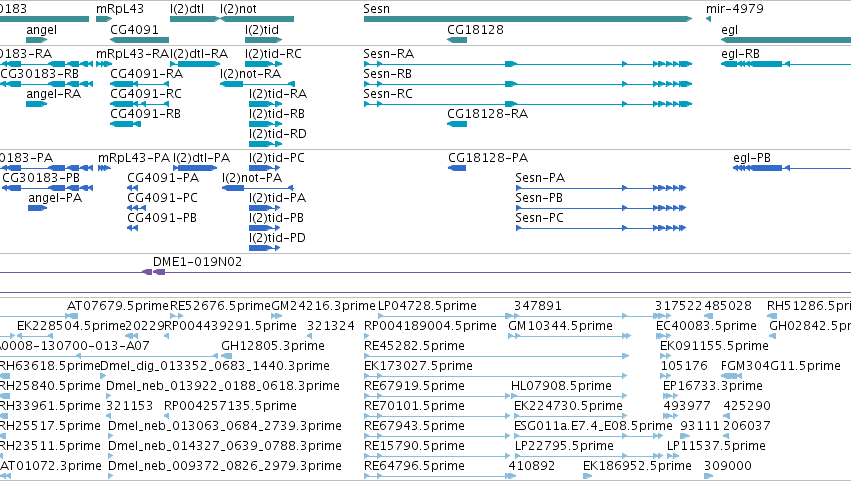Select the CG30183-PB protein label
851x481 pixels.
click(41, 178)
